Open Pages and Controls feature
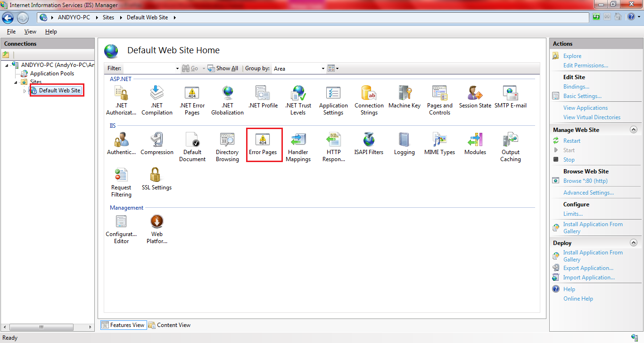The image size is (644, 343). point(440,100)
